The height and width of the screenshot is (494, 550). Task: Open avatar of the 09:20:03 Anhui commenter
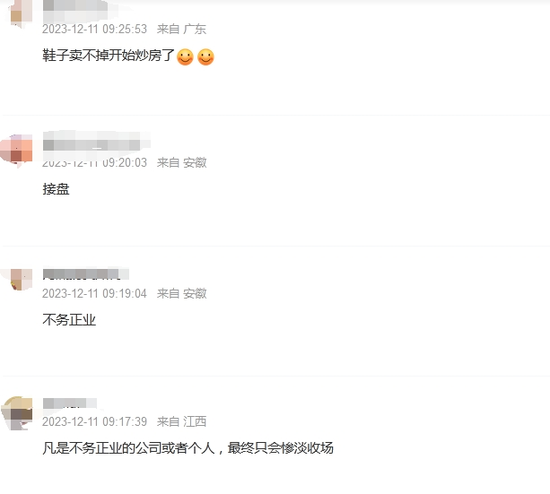pyautogui.click(x=17, y=151)
